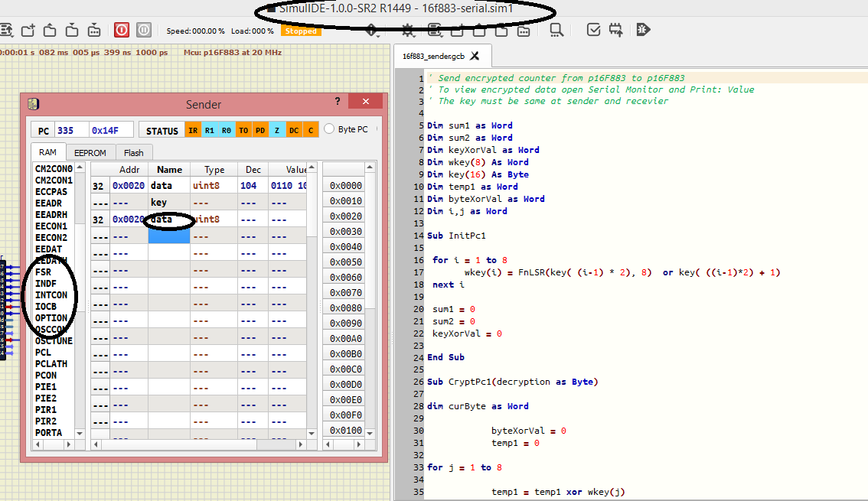Click the help question mark in Sender window
This screenshot has height=501, width=868.
[338, 102]
